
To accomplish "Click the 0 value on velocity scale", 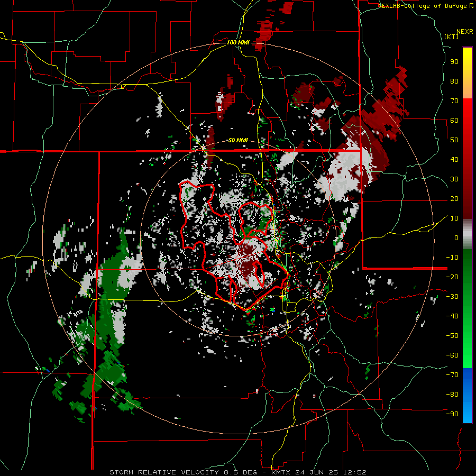I will point(456,237).
